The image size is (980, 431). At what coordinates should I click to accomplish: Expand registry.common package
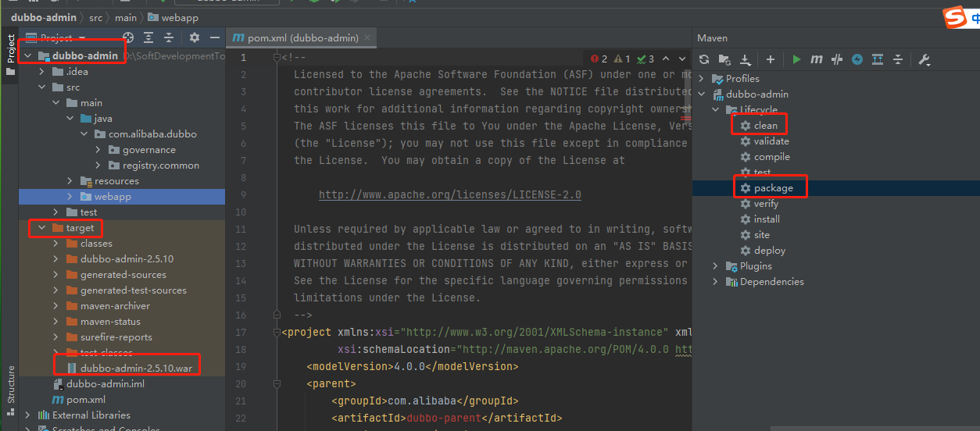coord(98,165)
